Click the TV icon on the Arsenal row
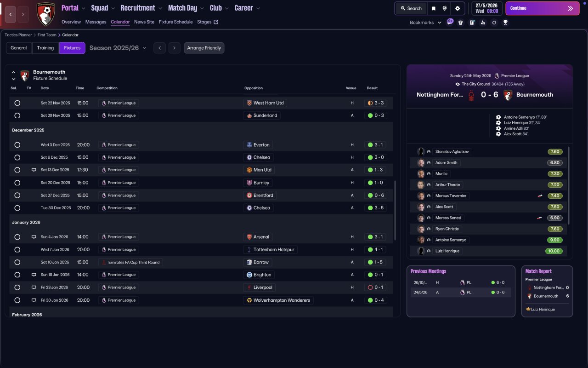 [34, 237]
